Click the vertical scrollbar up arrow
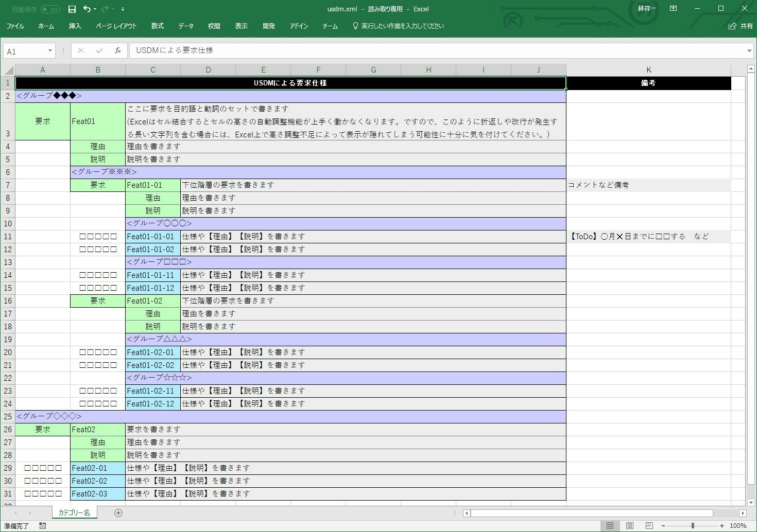 [x=751, y=69]
